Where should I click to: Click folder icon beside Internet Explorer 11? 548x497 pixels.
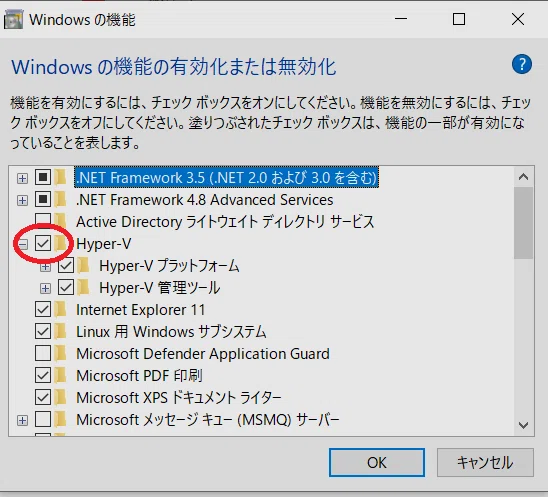coord(61,310)
